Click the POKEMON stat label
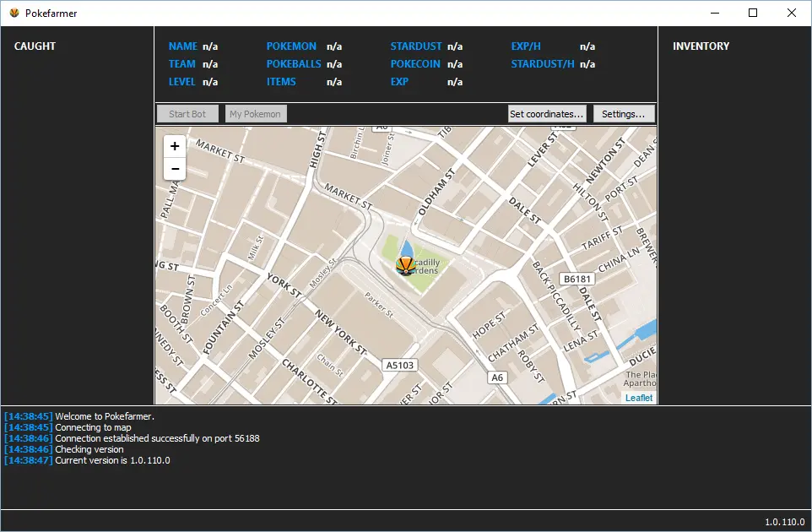 click(291, 46)
